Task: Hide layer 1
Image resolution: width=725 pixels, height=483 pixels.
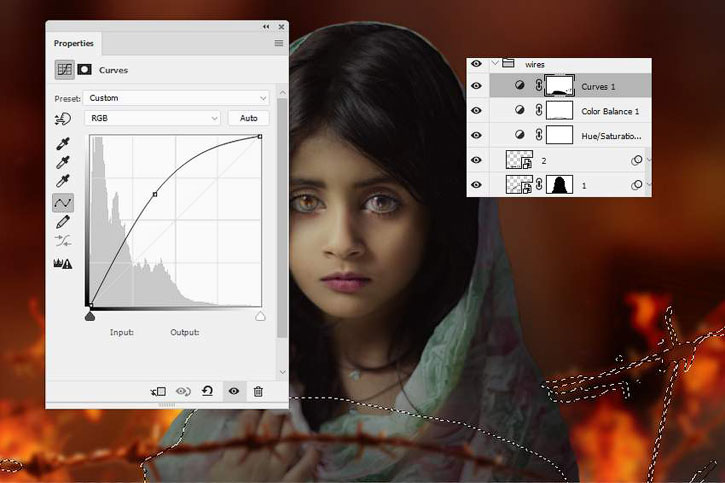Action: click(x=476, y=184)
